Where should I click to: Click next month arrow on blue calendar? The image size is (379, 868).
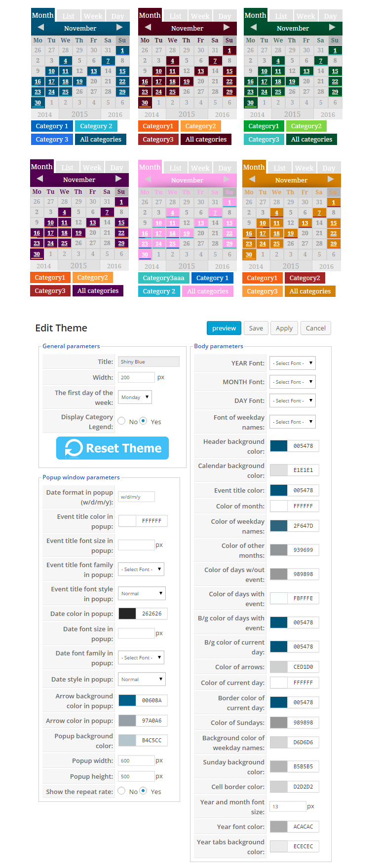(x=119, y=28)
